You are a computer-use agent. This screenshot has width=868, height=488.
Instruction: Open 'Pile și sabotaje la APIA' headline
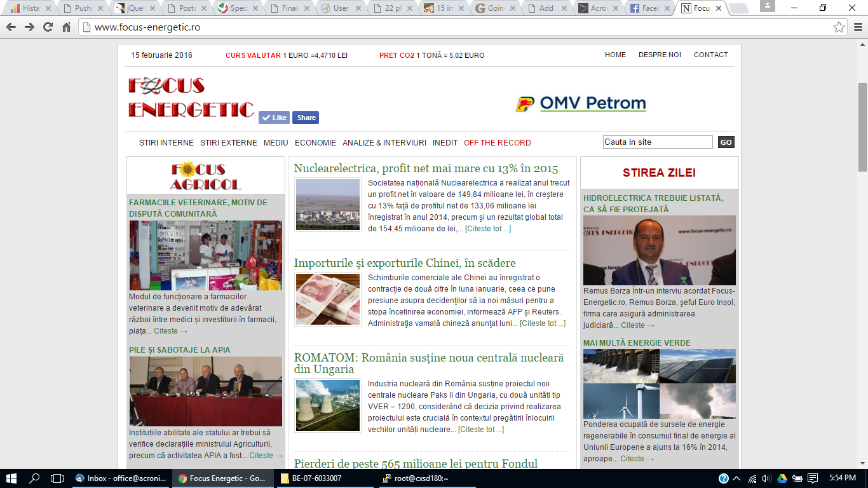(180, 350)
